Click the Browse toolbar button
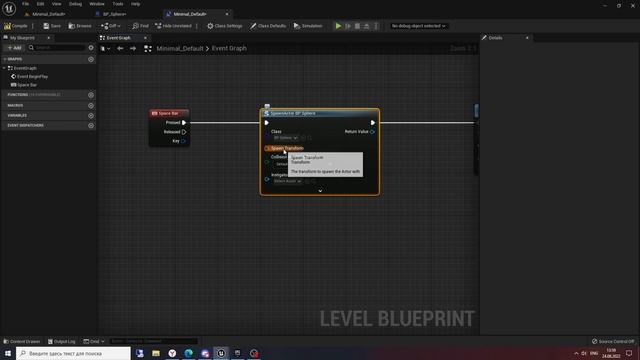Screen dimensions: 640x360 tap(80, 26)
